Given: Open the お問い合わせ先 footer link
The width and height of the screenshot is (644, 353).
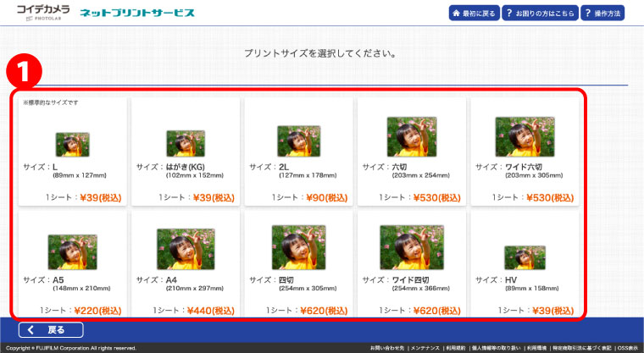Looking at the screenshot, I should click(387, 348).
